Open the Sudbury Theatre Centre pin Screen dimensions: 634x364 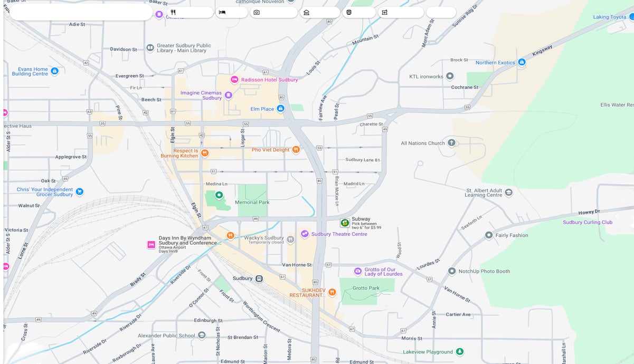(x=305, y=234)
